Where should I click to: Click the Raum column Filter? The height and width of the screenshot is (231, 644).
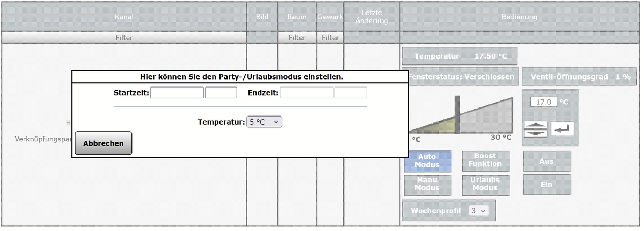297,38
